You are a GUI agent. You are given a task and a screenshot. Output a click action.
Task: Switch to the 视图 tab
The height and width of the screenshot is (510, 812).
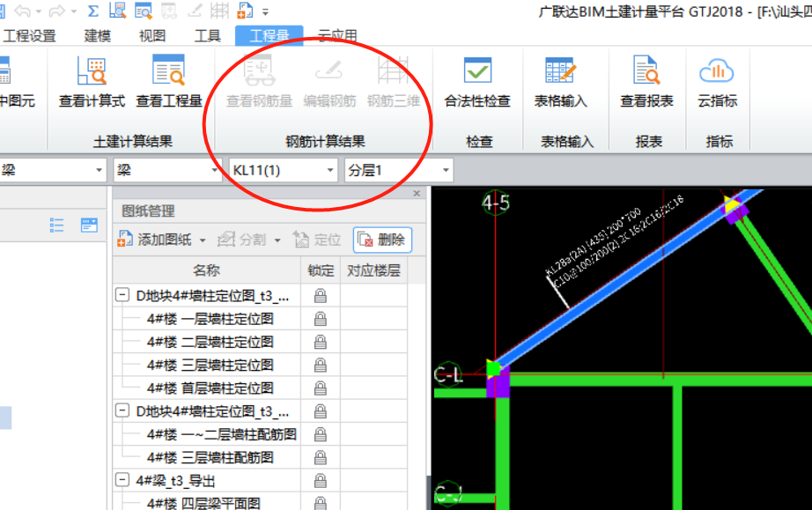click(x=152, y=36)
